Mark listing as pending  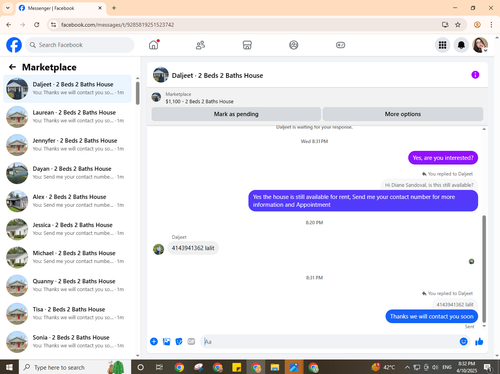[x=236, y=114]
